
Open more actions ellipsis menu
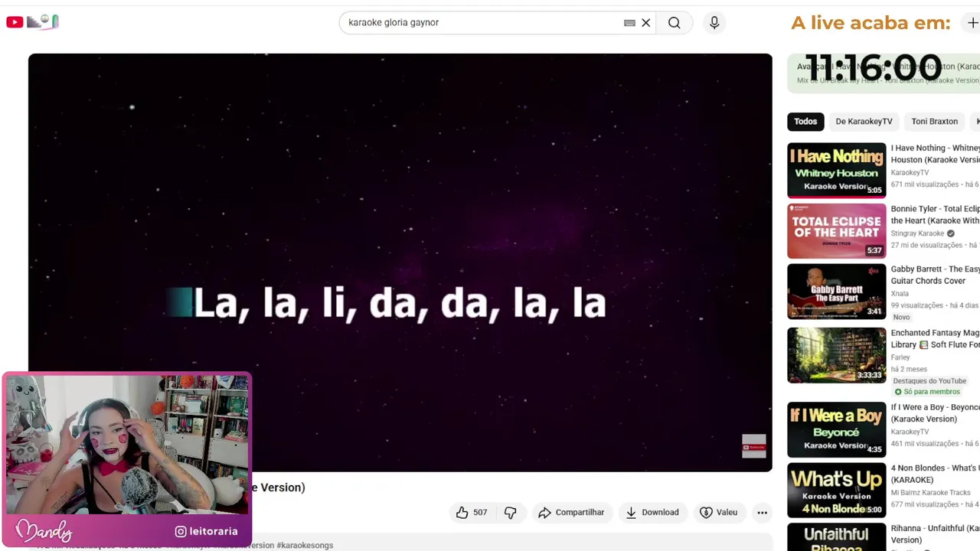(762, 513)
